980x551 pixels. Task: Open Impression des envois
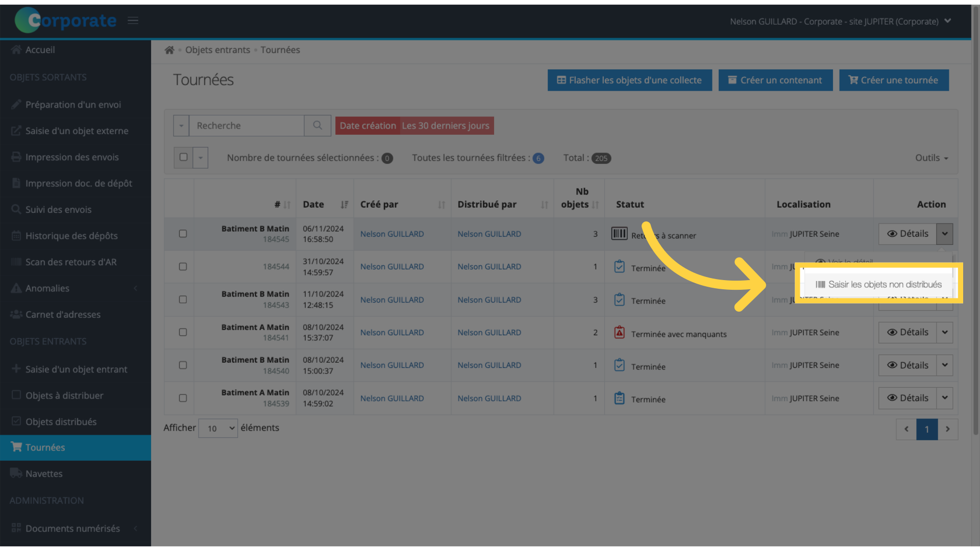[76, 157]
